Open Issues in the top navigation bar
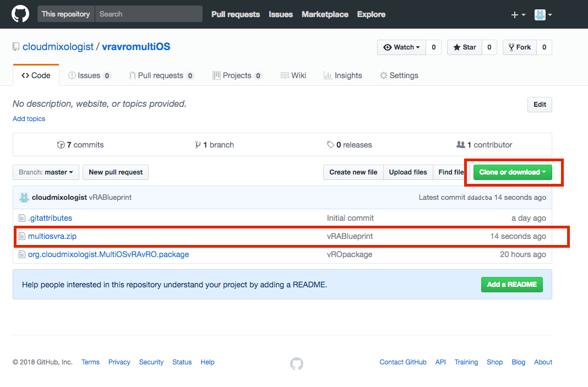588x387 pixels. pos(280,14)
